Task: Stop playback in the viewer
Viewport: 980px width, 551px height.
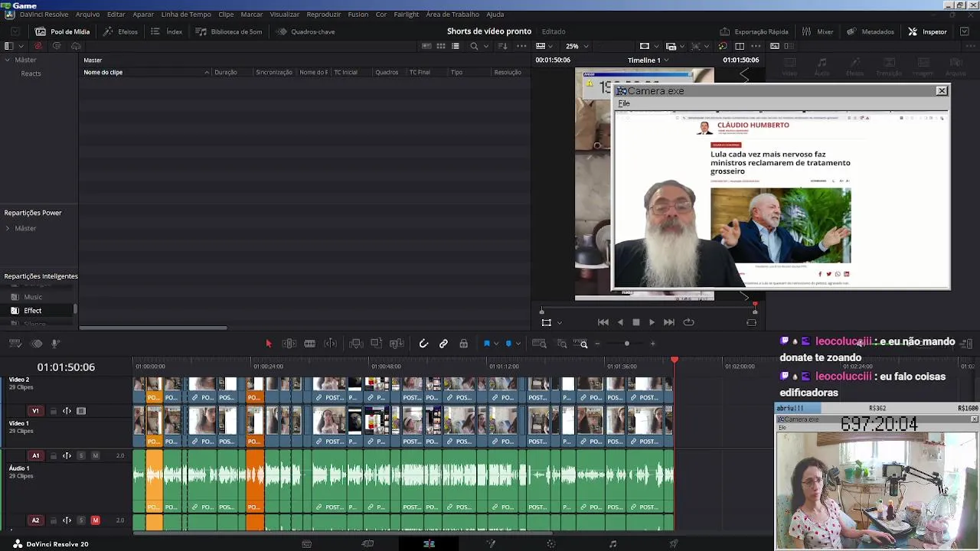Action: tap(635, 322)
